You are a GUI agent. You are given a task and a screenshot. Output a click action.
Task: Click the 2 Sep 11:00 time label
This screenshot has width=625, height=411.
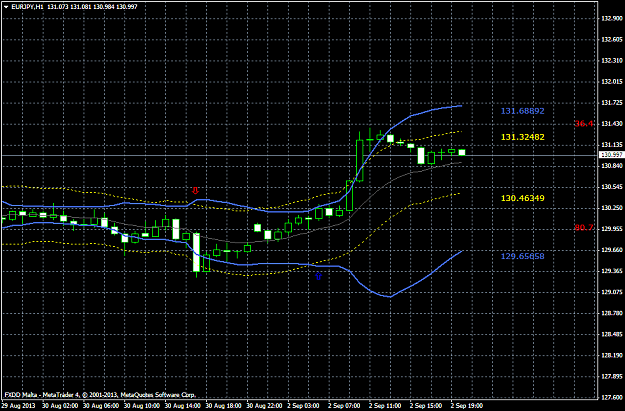pos(385,406)
